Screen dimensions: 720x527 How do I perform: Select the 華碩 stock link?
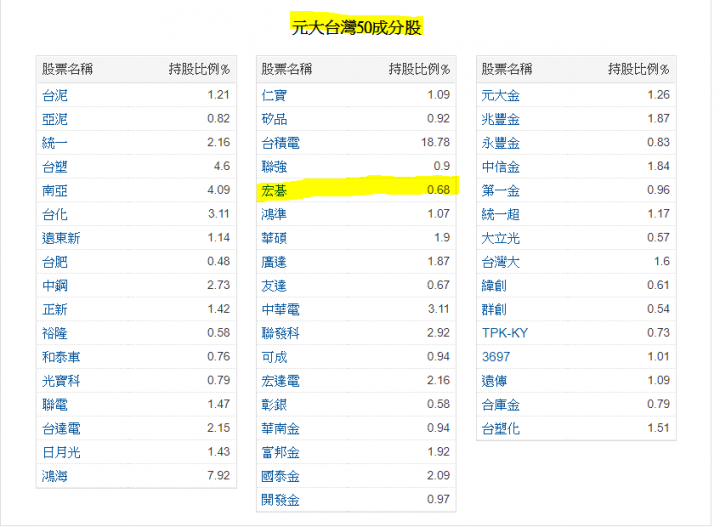point(274,238)
